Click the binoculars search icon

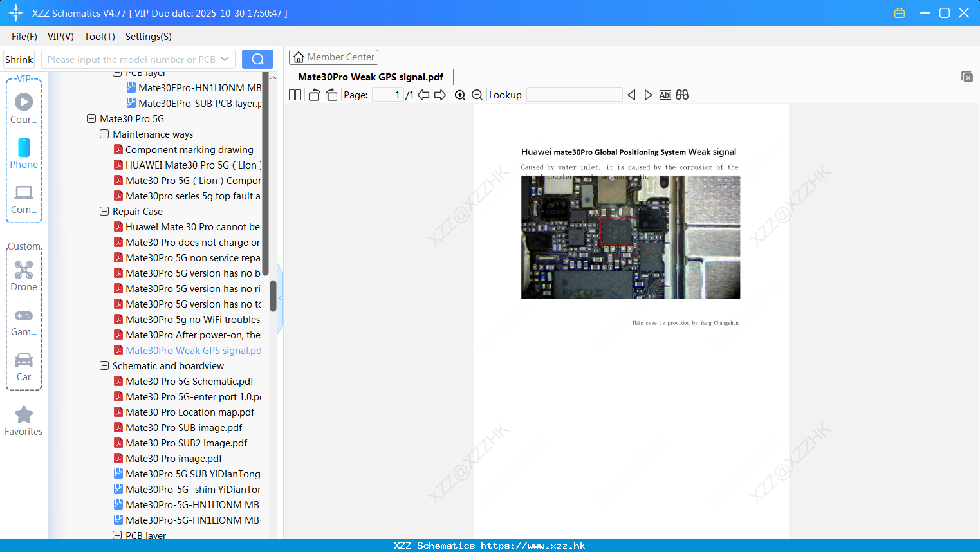(682, 95)
